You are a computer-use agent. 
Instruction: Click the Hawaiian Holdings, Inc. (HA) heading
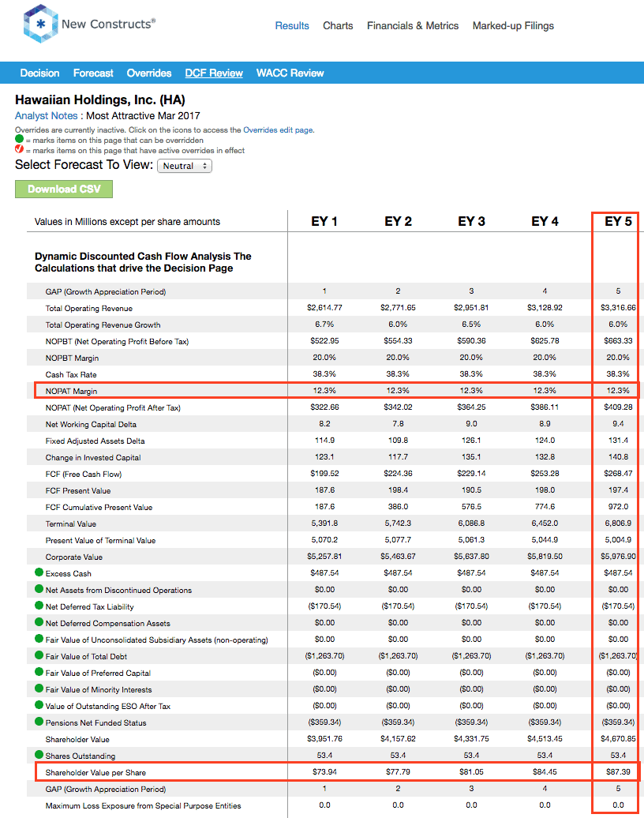tap(100, 99)
